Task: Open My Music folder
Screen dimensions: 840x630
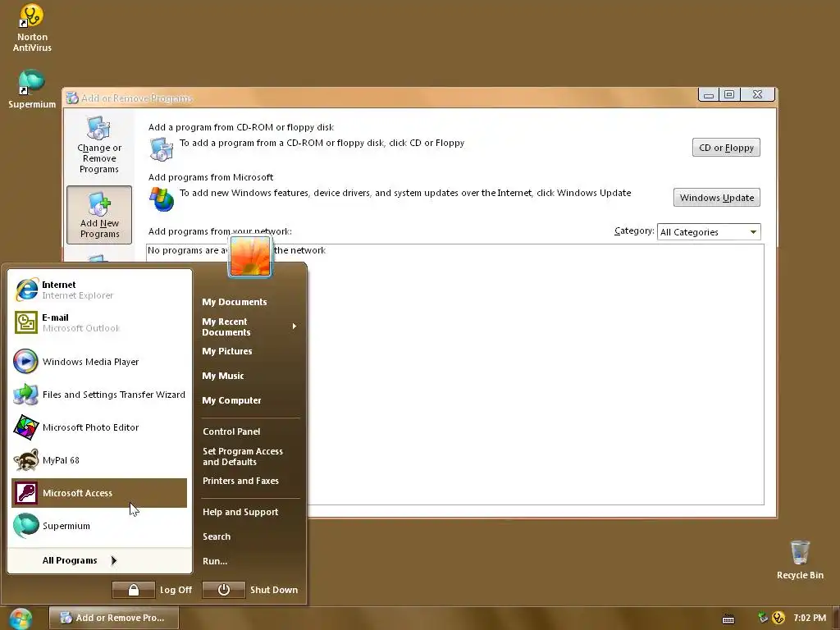Action: tap(223, 376)
